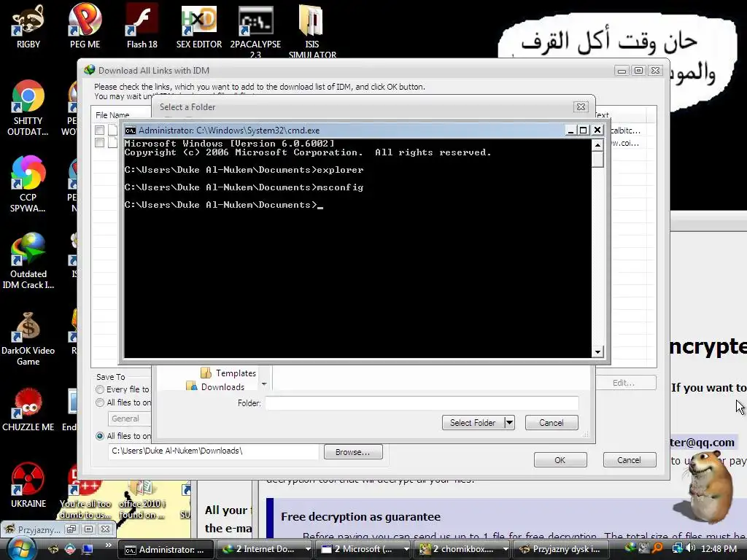Expand the quick launch overflow chevron
747x560 pixels.
108,545
